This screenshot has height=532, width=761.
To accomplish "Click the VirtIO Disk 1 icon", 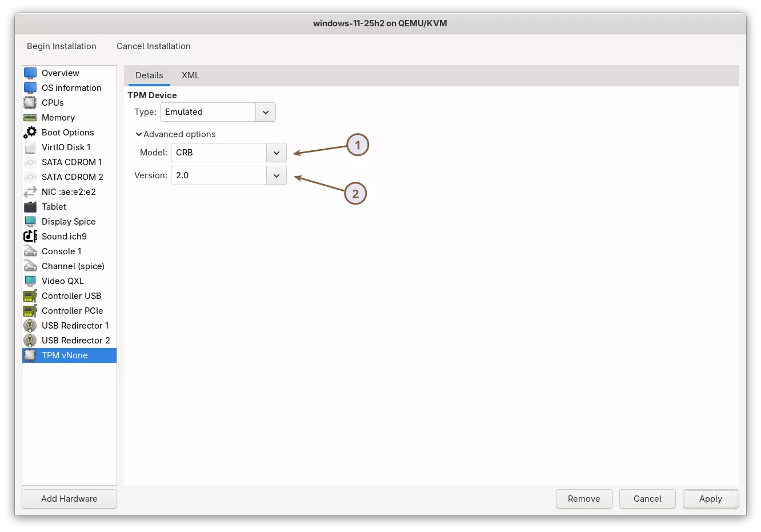I will coord(30,147).
